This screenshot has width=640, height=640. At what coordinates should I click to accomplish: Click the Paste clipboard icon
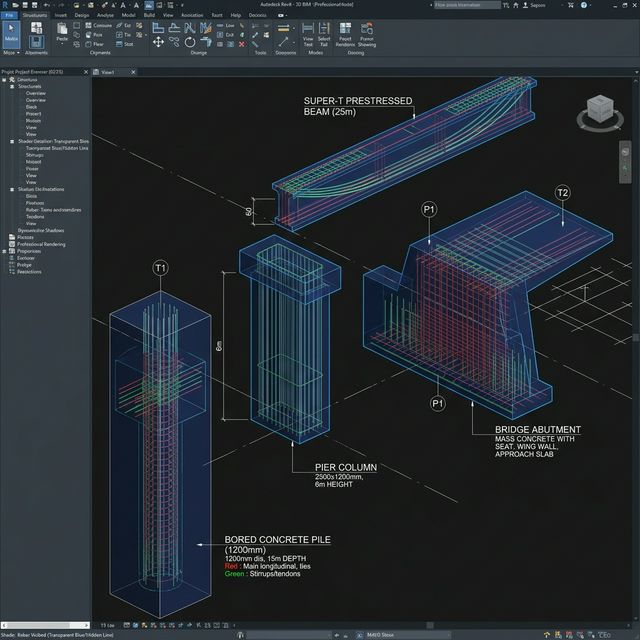point(62,29)
